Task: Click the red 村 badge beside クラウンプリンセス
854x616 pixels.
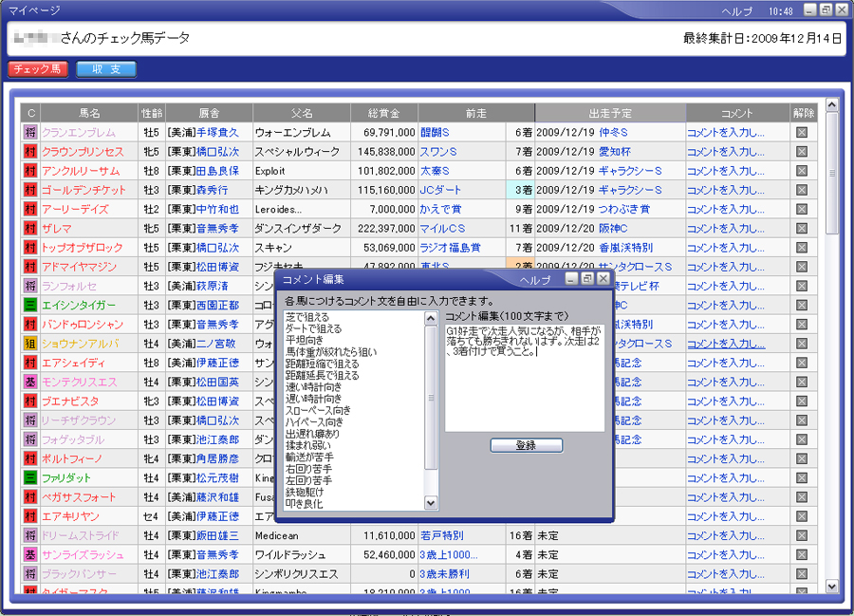Action: click(x=30, y=152)
